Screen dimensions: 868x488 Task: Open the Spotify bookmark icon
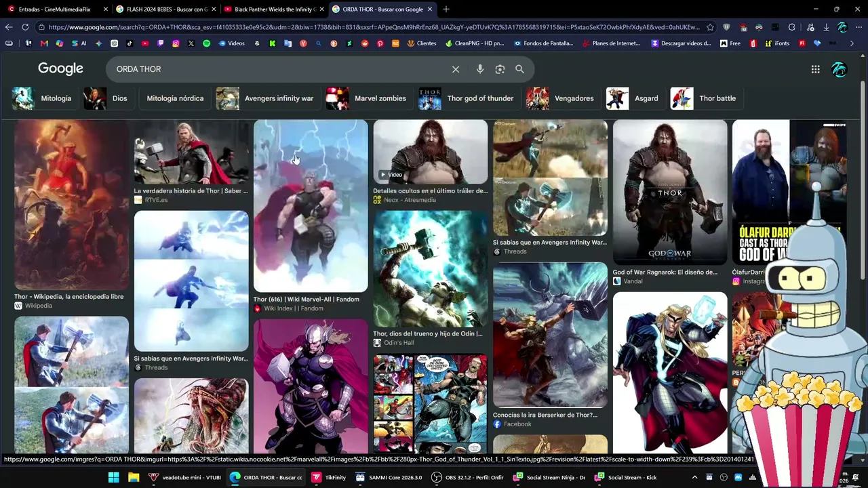point(207,43)
